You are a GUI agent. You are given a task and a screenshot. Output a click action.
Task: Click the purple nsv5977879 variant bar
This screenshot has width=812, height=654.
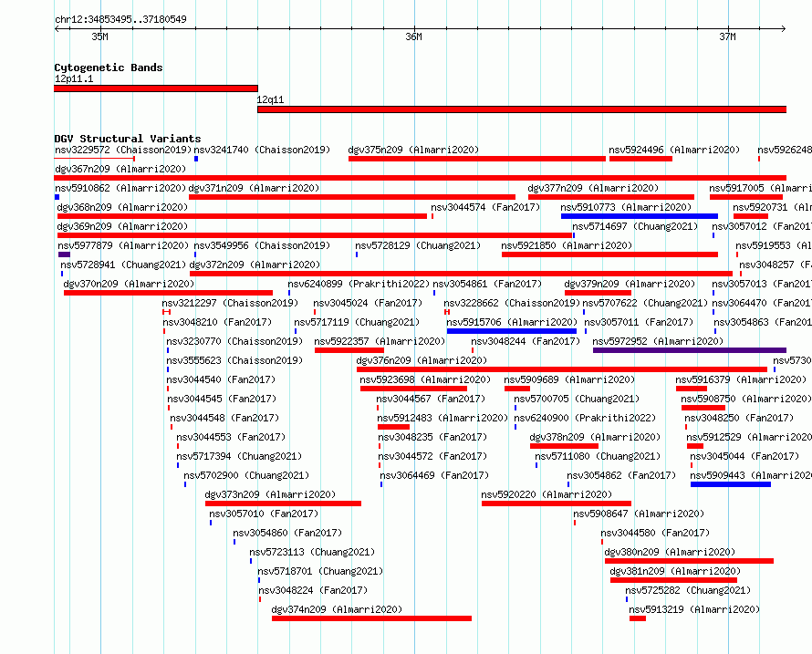click(x=64, y=254)
